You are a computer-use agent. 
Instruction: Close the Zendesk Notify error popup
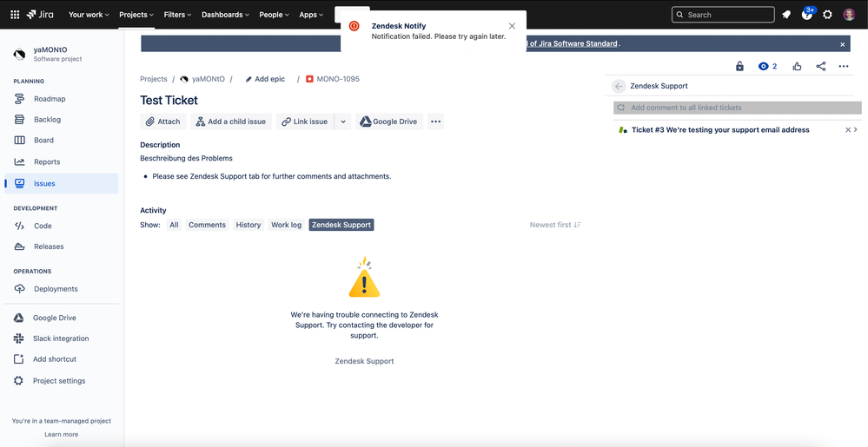512,26
